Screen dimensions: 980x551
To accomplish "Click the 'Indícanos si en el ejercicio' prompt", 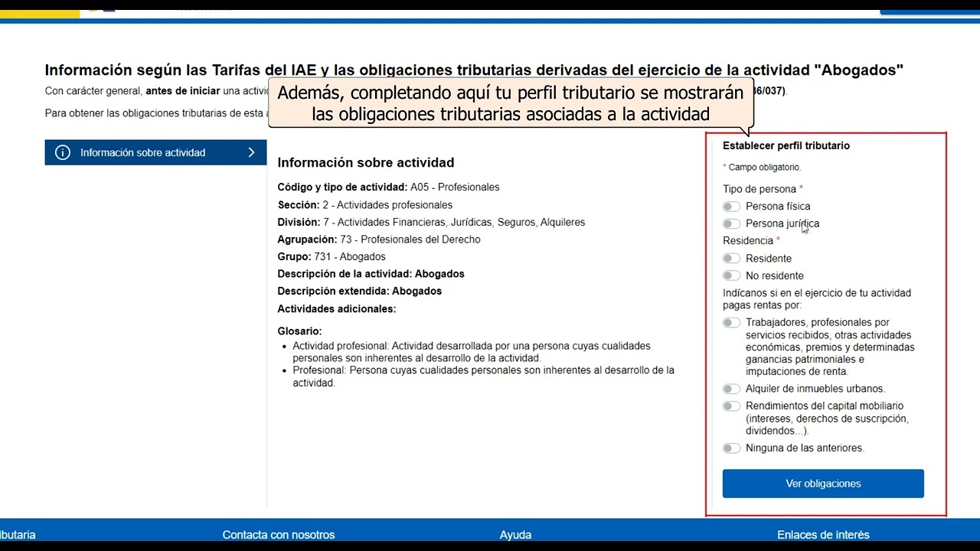I will click(x=817, y=299).
